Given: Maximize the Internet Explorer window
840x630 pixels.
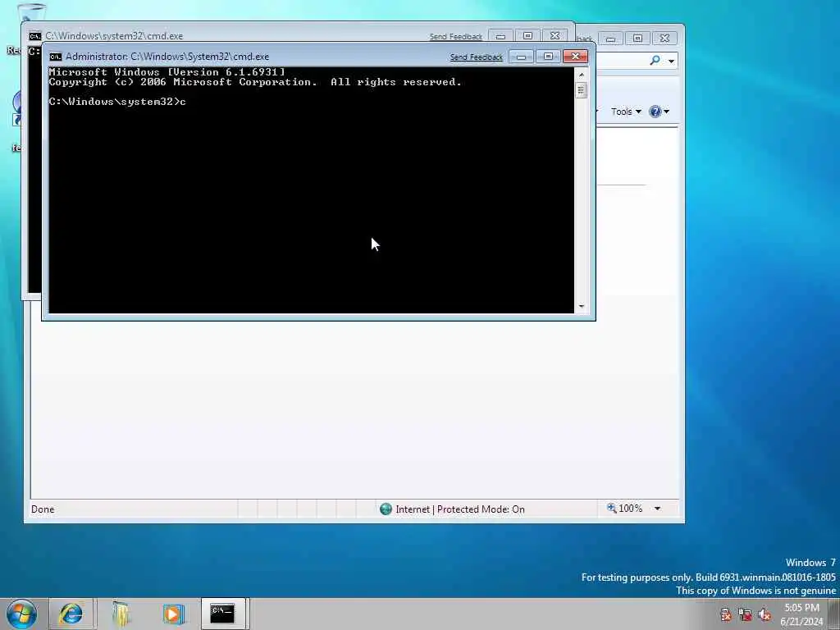Looking at the screenshot, I should (x=637, y=38).
